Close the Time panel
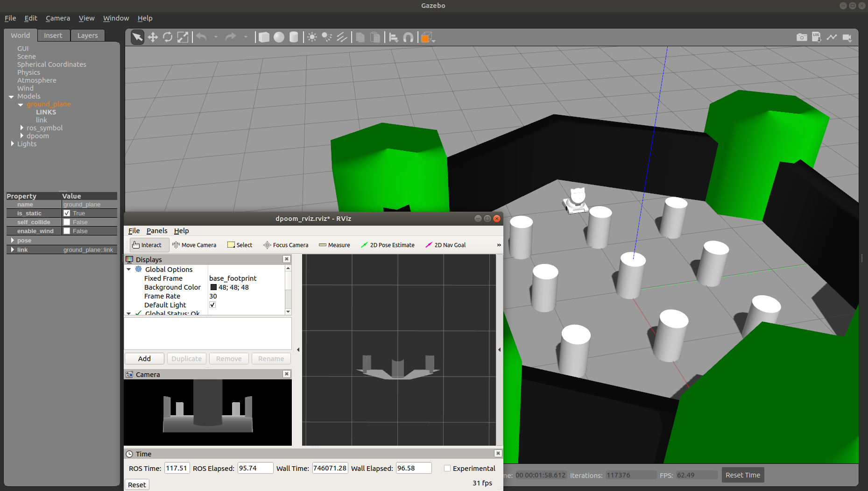 [498, 454]
